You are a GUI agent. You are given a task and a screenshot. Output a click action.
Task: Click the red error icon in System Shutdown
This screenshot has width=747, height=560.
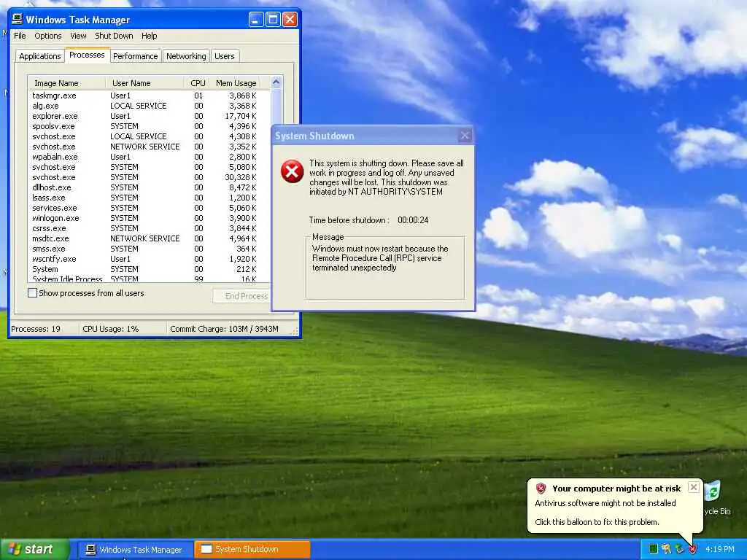pos(292,171)
